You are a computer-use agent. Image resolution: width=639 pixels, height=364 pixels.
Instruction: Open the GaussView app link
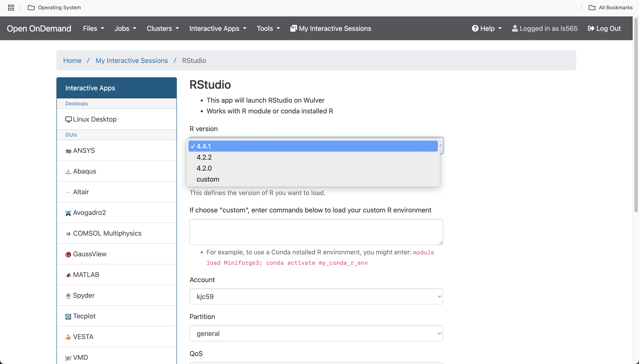pyautogui.click(x=117, y=254)
